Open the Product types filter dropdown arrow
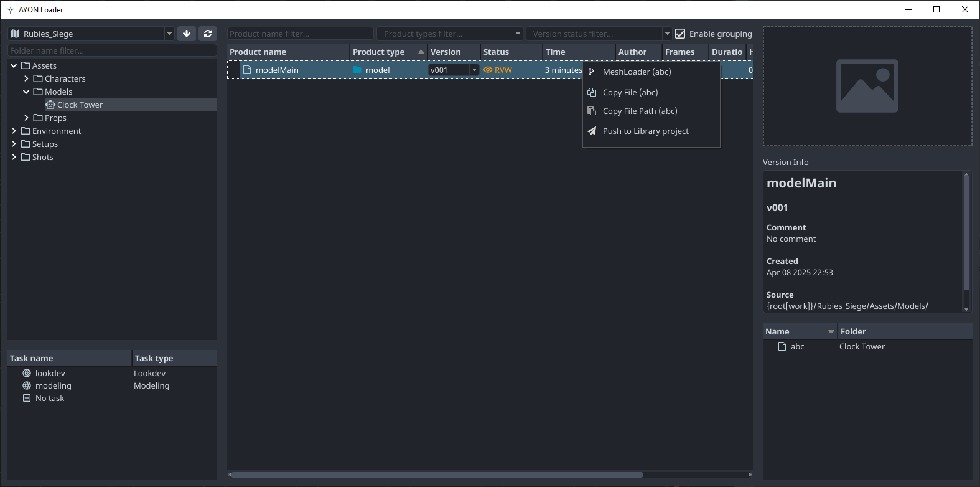Image resolution: width=980 pixels, height=487 pixels. coord(518,34)
